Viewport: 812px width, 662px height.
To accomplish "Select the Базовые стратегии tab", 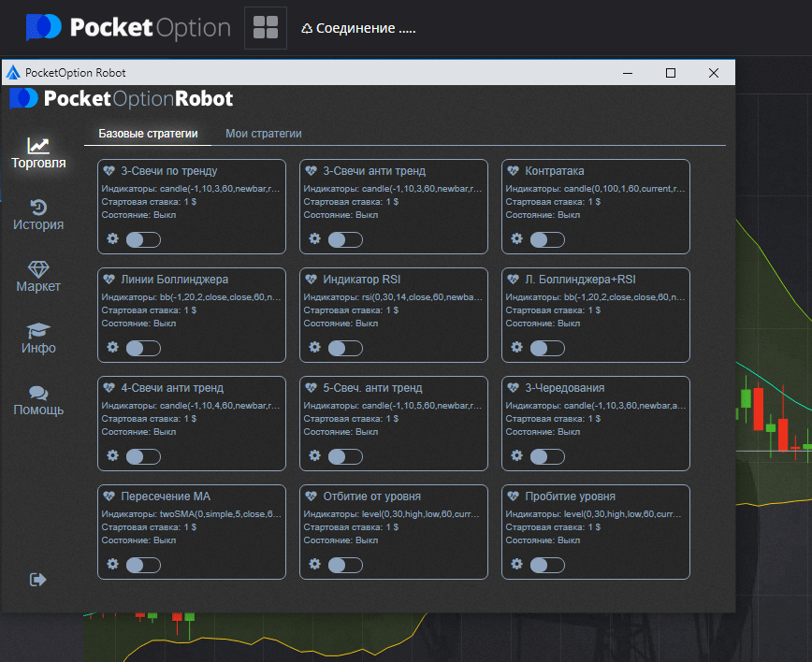I will pyautogui.click(x=148, y=134).
